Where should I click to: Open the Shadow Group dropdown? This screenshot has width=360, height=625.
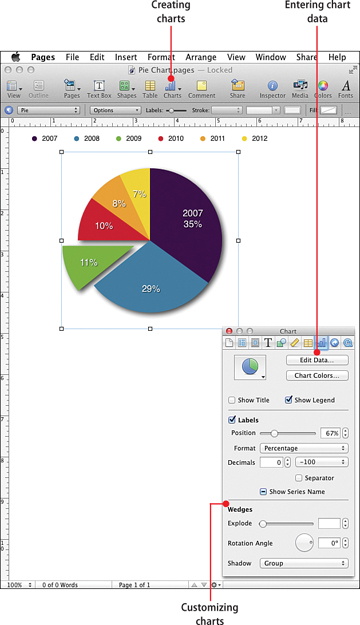304,563
